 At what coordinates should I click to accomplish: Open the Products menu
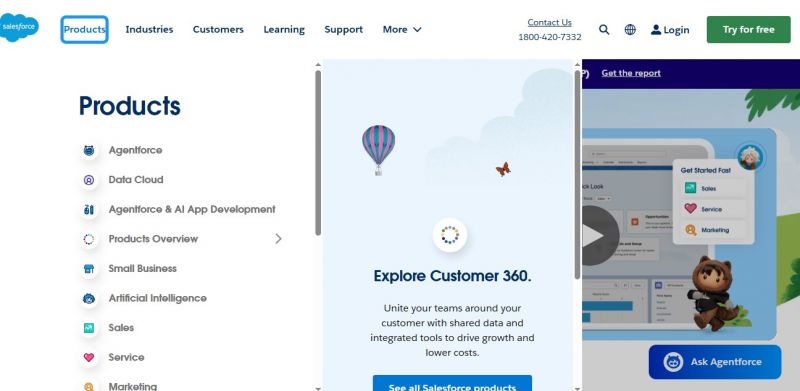click(x=85, y=30)
